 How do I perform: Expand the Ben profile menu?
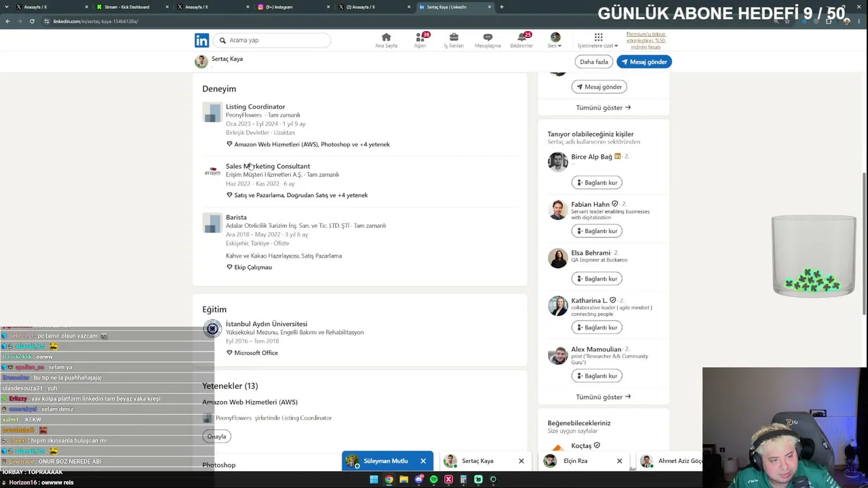[x=555, y=40]
